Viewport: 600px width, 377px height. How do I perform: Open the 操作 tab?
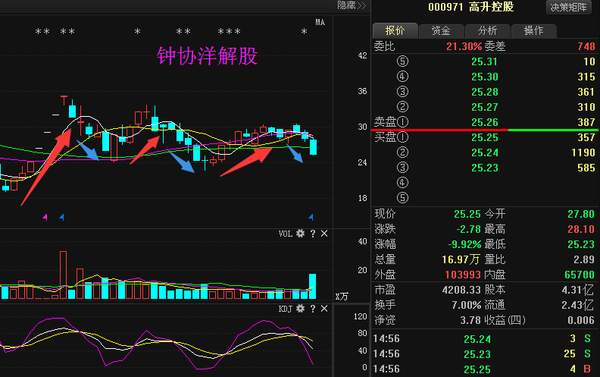534,31
